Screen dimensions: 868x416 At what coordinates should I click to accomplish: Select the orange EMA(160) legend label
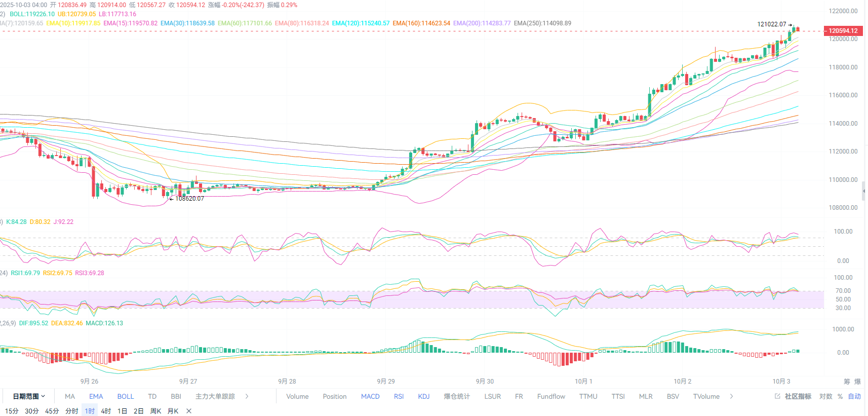pos(421,23)
